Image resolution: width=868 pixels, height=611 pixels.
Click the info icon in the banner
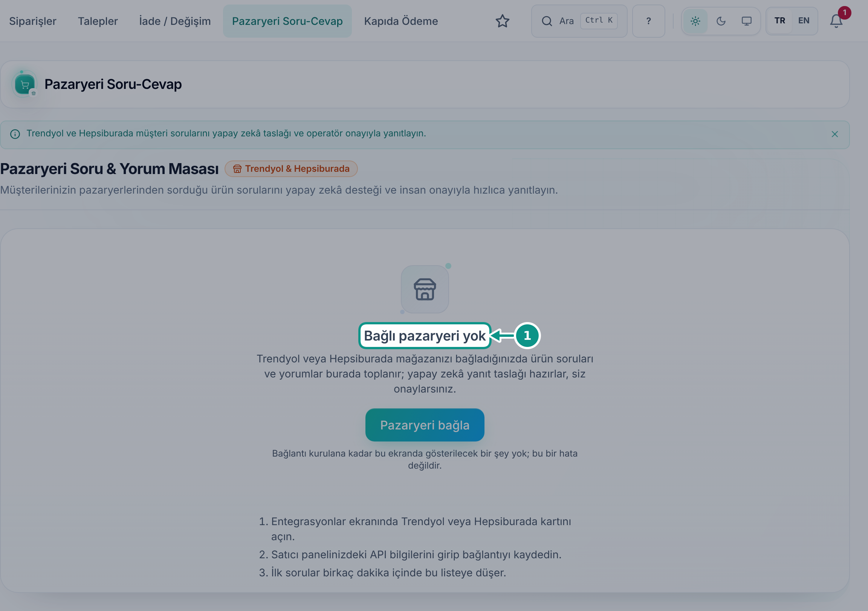click(15, 134)
